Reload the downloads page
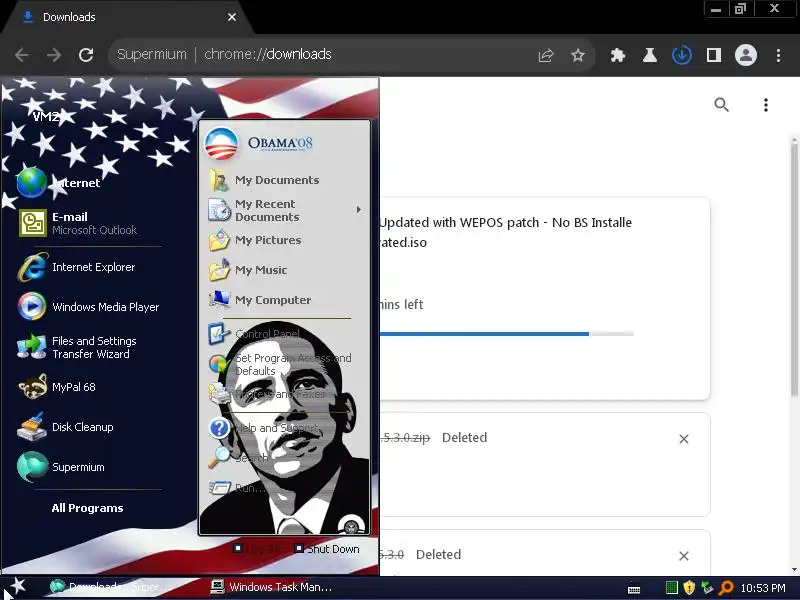Screen dimensions: 800x600 tap(86, 55)
